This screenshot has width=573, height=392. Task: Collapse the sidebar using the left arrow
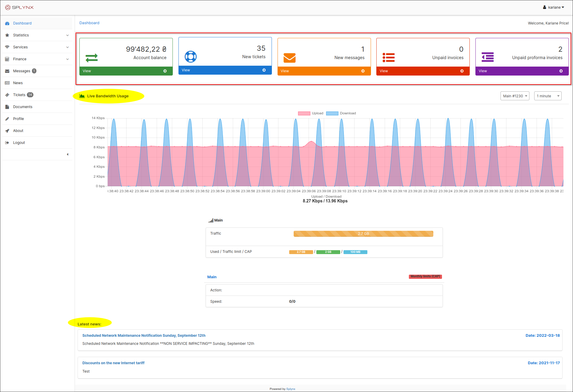click(x=67, y=154)
